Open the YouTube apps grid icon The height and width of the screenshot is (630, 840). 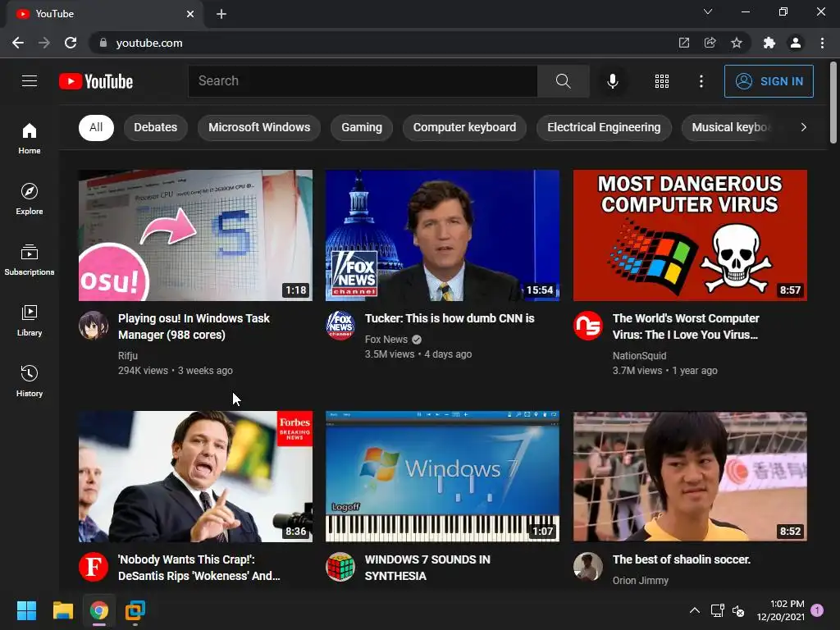(662, 81)
